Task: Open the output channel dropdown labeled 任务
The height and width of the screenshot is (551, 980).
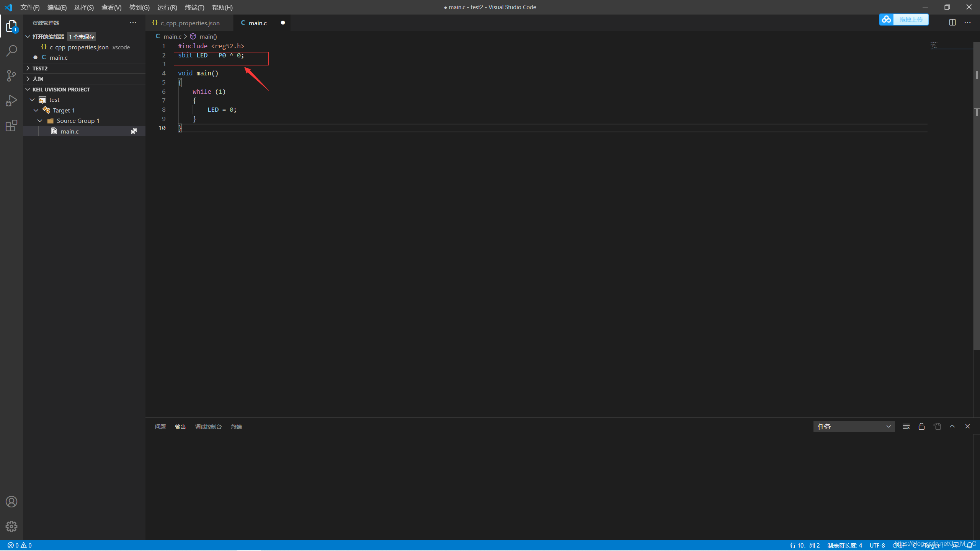Action: [854, 426]
